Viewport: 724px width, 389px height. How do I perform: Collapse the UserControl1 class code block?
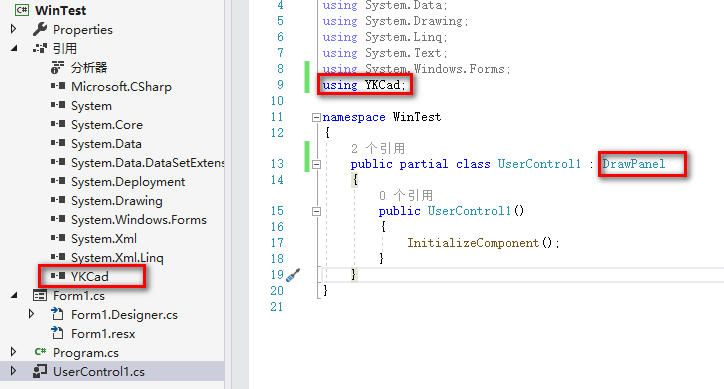[x=316, y=164]
